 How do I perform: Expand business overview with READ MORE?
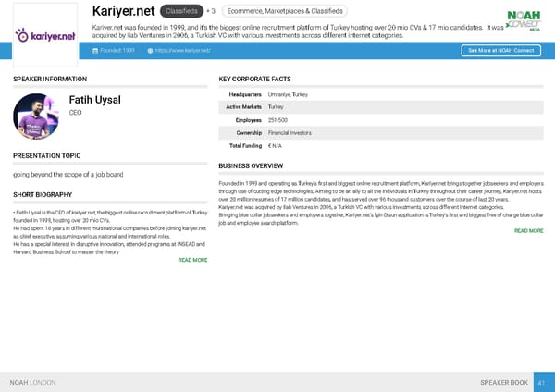point(527,230)
